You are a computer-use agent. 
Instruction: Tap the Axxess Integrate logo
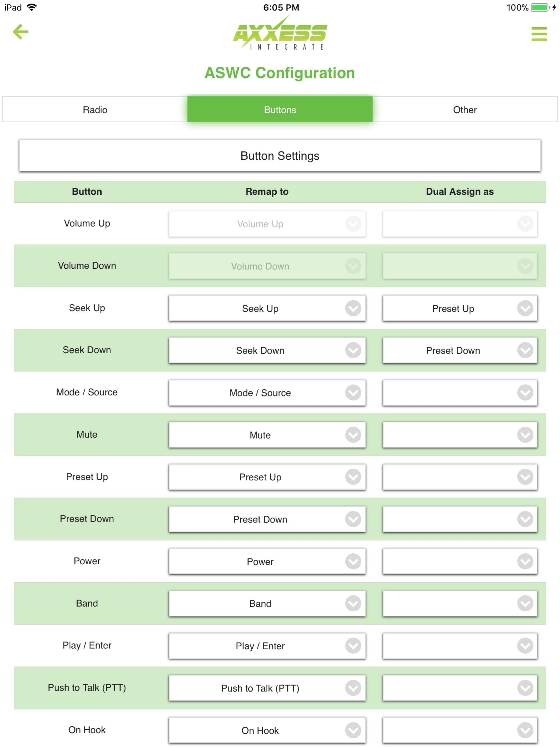[x=280, y=33]
